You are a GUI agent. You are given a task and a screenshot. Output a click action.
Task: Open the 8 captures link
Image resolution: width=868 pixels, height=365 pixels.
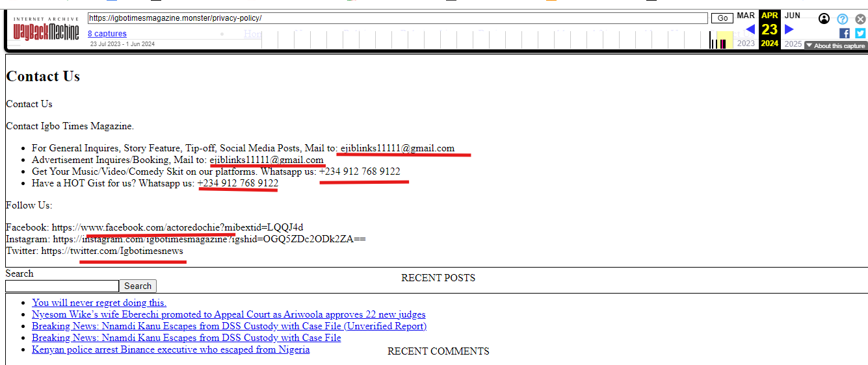[x=107, y=34]
